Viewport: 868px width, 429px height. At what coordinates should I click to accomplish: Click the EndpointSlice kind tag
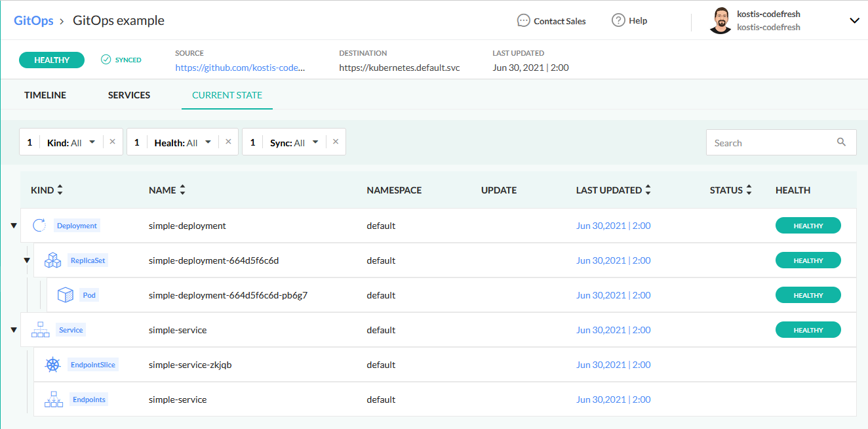93,365
